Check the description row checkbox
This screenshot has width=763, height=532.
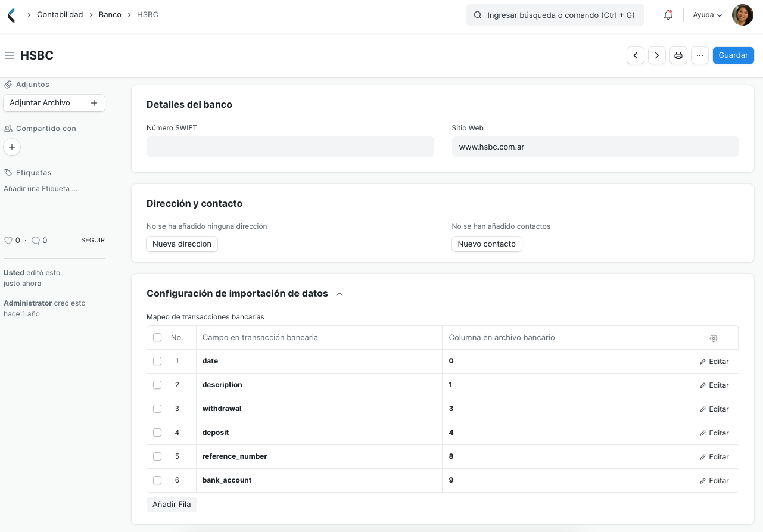pos(157,385)
